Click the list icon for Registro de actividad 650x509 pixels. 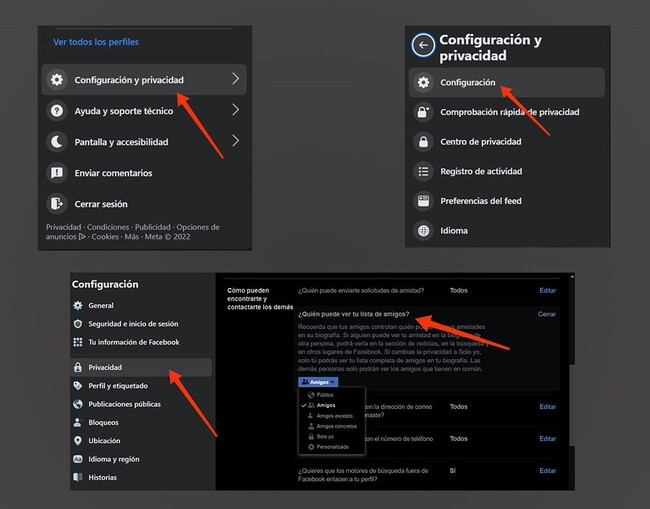[x=423, y=171]
